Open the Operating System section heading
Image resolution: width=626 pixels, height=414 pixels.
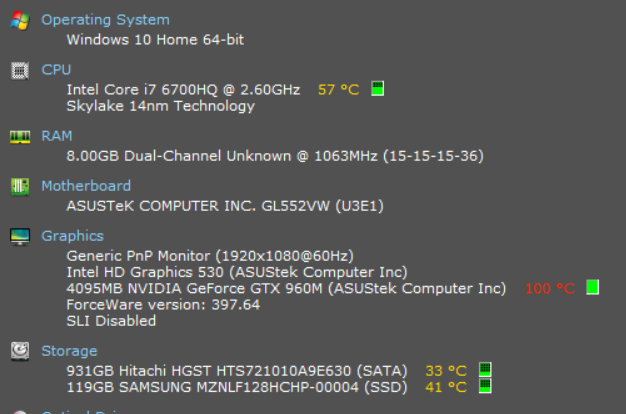(x=105, y=20)
